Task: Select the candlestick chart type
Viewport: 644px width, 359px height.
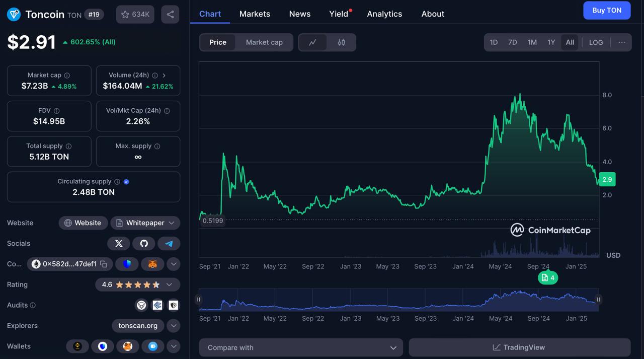Action: pyautogui.click(x=341, y=42)
